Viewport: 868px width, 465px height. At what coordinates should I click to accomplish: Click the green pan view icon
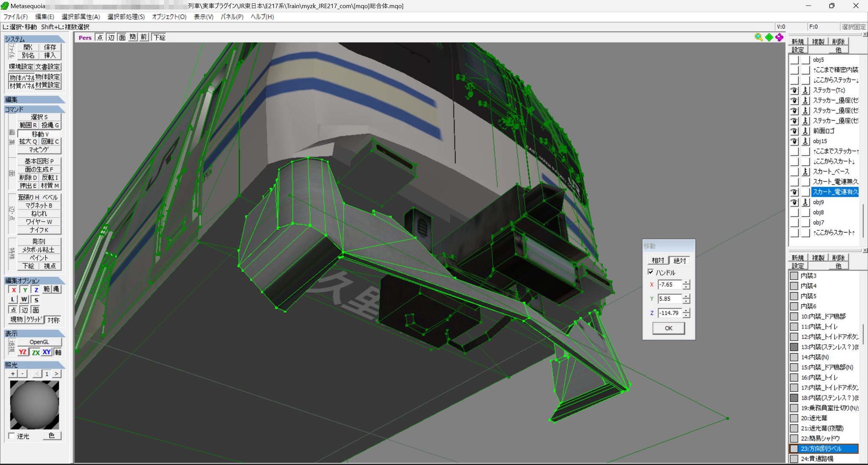769,37
